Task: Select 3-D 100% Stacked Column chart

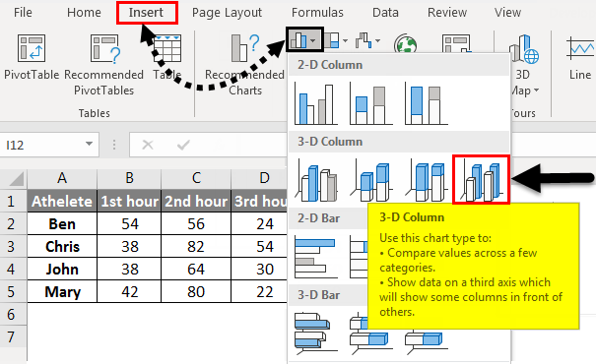Action: coord(427,180)
